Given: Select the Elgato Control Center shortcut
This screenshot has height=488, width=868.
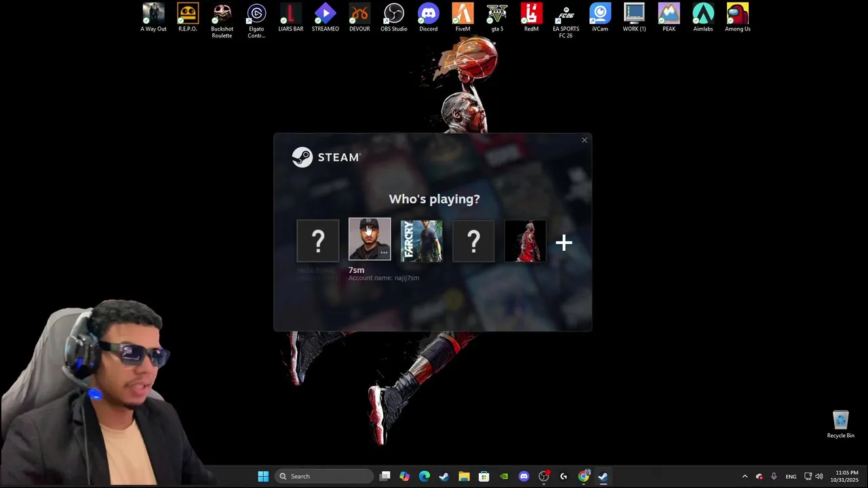Looking at the screenshot, I should tap(256, 21).
